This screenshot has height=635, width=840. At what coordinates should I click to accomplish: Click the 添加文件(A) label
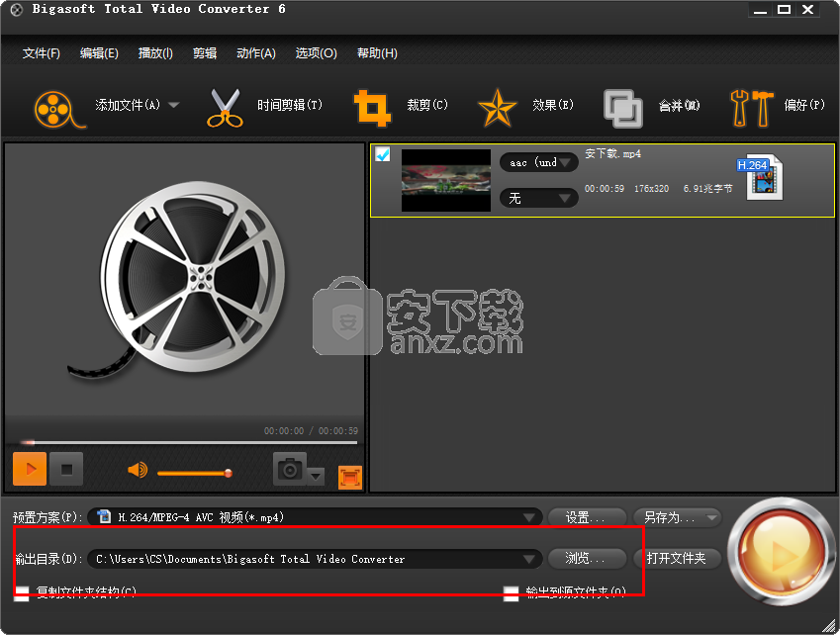pyautogui.click(x=128, y=105)
